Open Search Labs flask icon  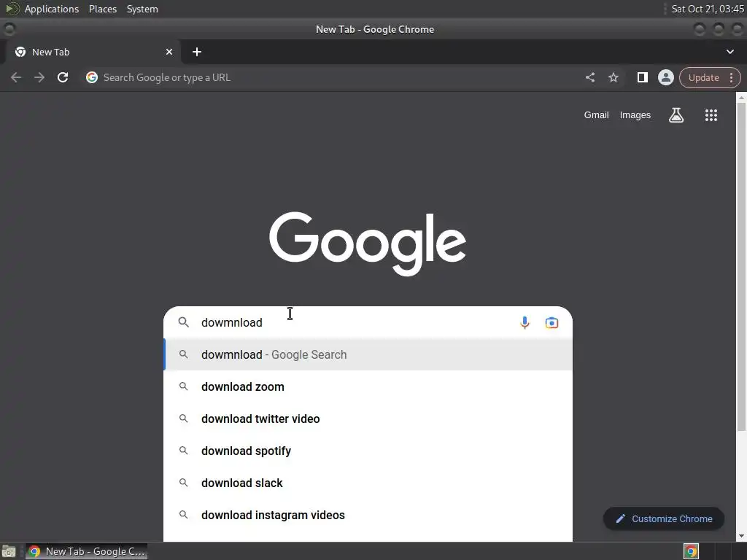coord(676,114)
